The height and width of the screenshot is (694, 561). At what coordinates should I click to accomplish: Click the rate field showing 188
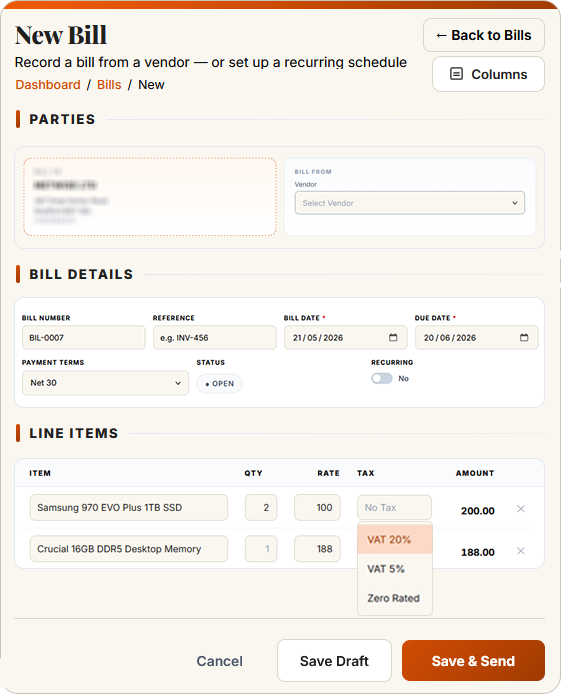pos(317,549)
